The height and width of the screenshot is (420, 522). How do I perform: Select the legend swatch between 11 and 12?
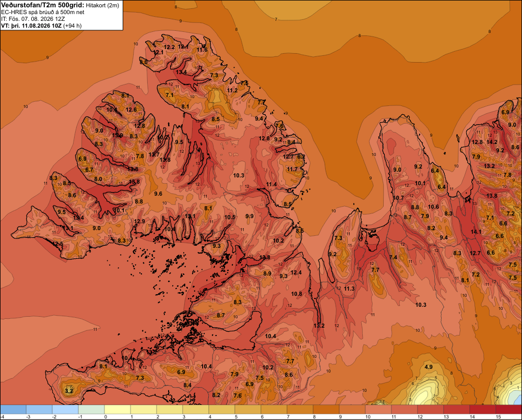click(x=405, y=410)
